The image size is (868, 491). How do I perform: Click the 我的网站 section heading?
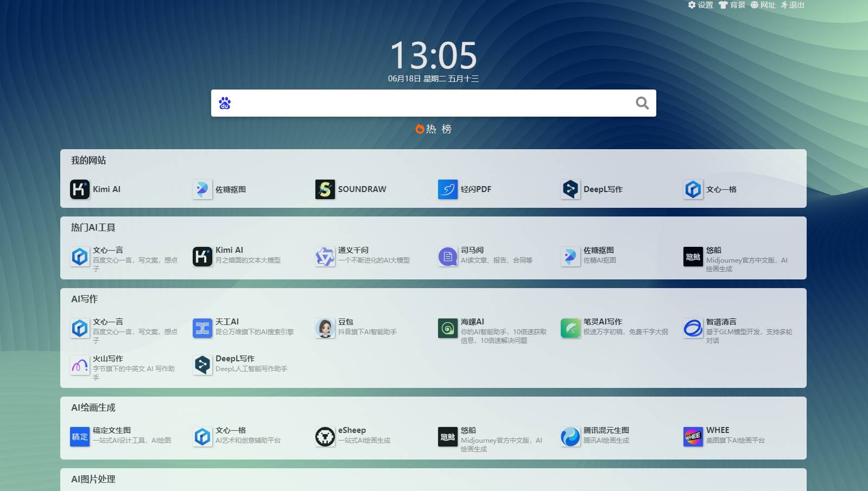point(88,161)
